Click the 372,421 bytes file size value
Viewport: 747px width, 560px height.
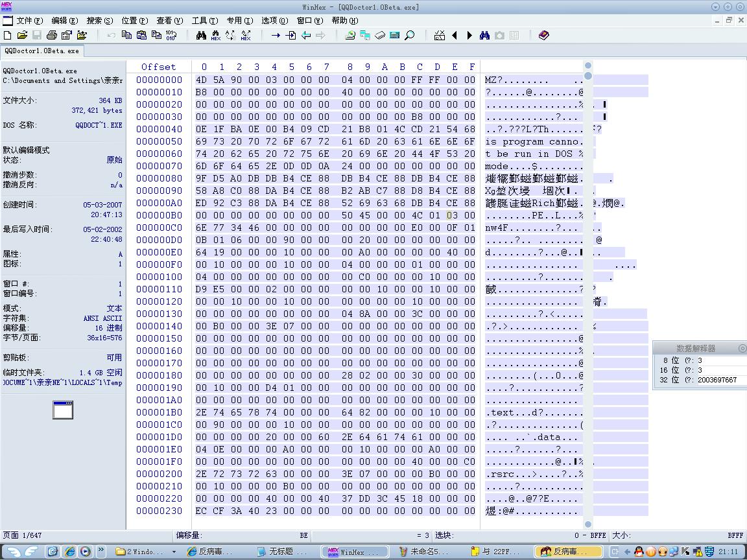click(x=97, y=110)
